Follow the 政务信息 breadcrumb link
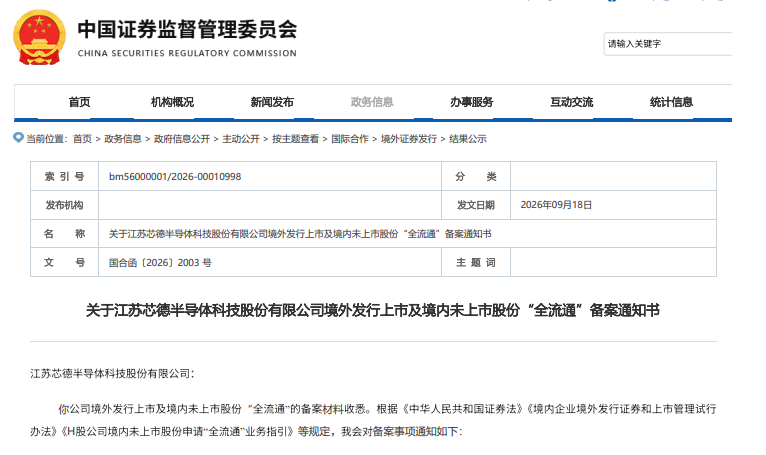Viewport: 766px width, 455px height. tap(123, 139)
